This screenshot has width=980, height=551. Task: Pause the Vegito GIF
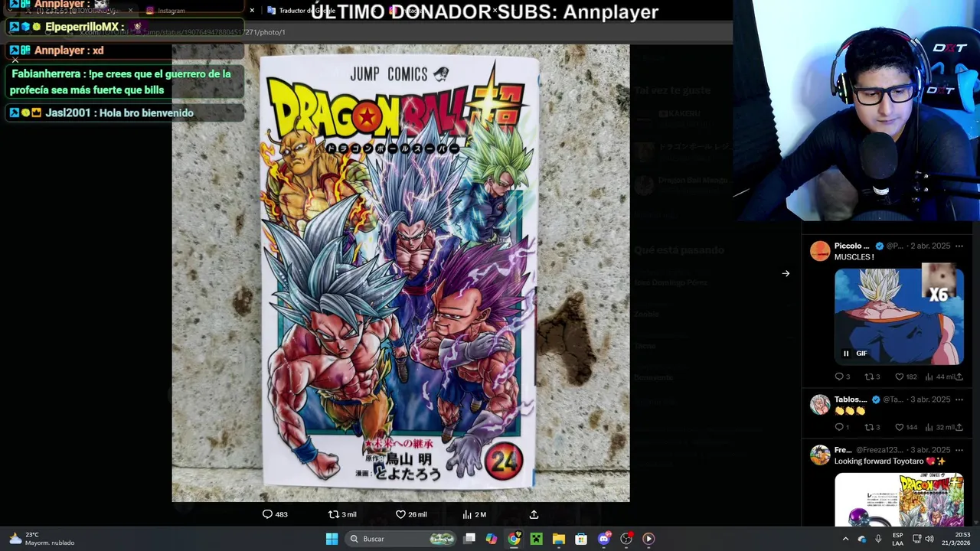pos(846,354)
